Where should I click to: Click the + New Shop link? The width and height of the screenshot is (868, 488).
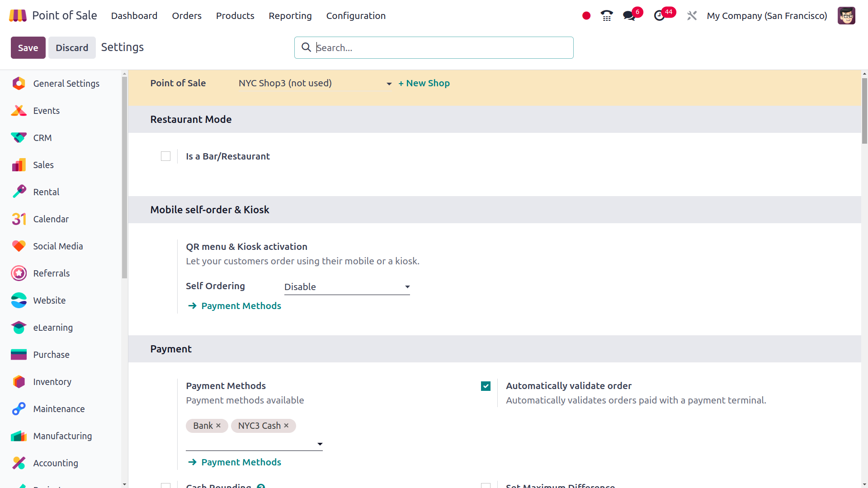424,84
